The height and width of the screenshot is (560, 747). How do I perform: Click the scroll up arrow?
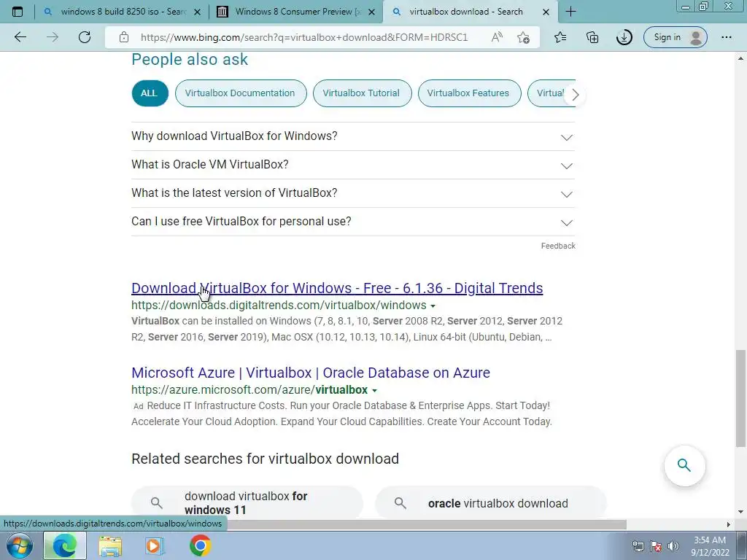pyautogui.click(x=740, y=58)
